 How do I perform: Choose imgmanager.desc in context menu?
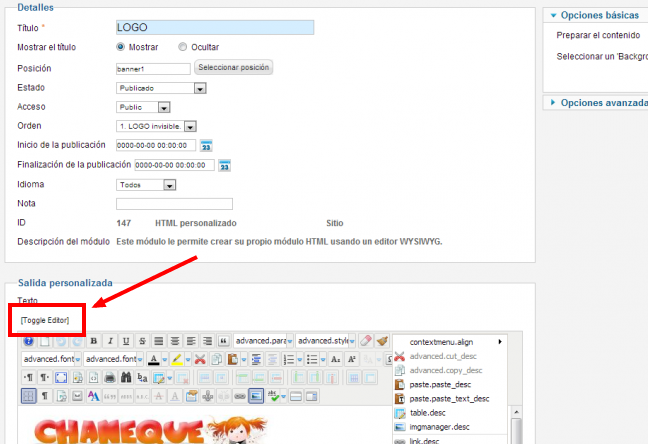(x=449, y=427)
